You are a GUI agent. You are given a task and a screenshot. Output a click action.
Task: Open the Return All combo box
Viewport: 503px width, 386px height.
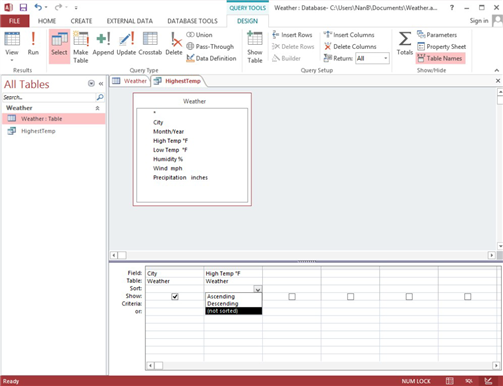pos(372,58)
